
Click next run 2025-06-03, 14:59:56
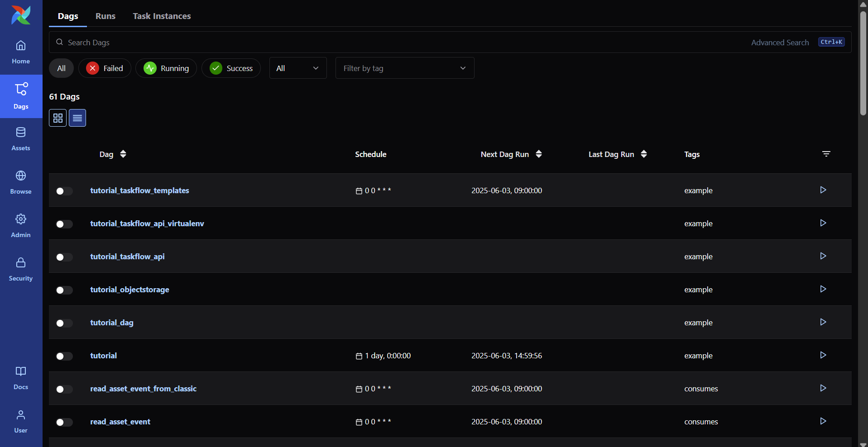pyautogui.click(x=507, y=356)
